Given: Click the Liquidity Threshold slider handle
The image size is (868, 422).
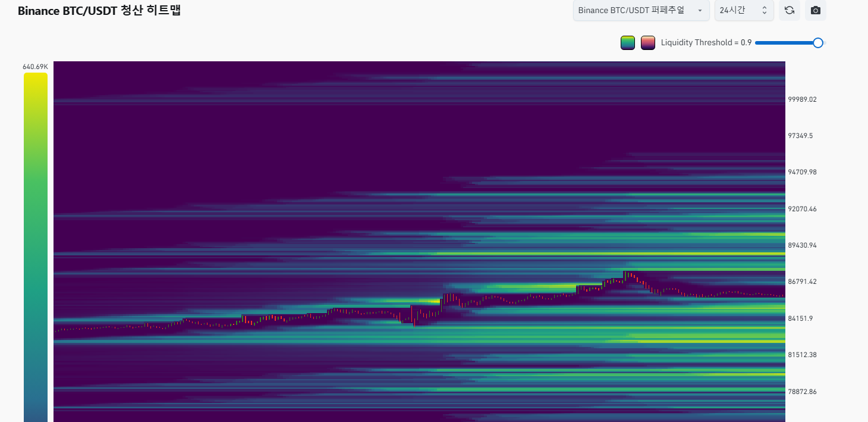Looking at the screenshot, I should [818, 42].
